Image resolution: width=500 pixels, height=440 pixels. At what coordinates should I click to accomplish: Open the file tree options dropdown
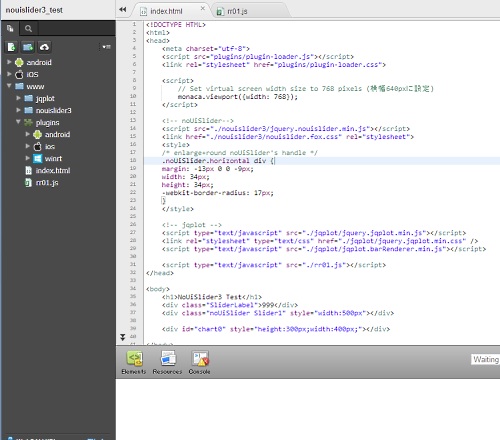pos(106,47)
